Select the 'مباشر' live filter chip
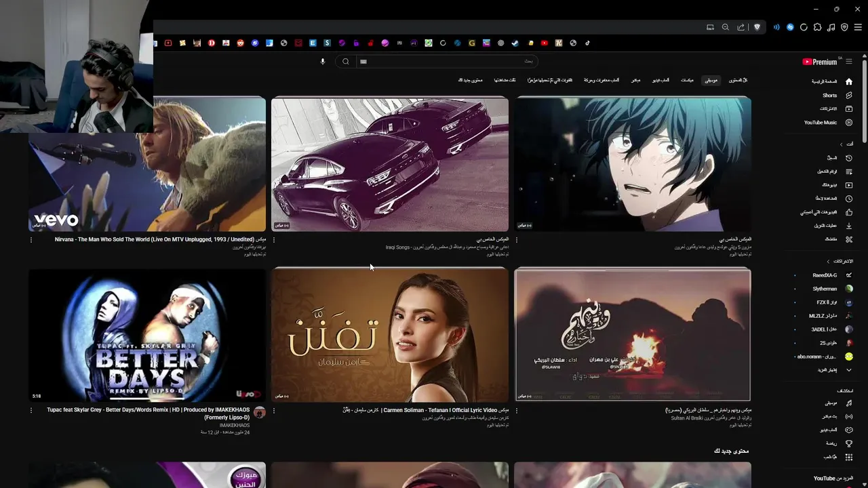 (x=635, y=80)
